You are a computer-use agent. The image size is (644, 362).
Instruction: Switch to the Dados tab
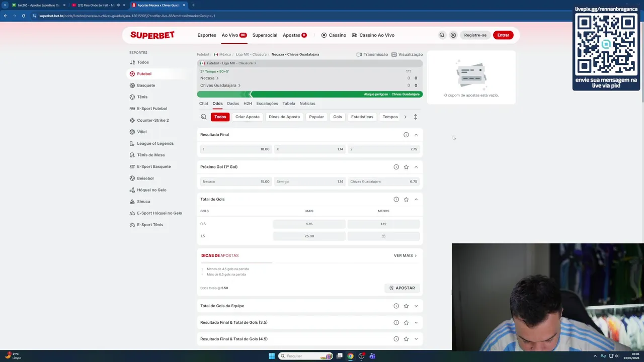coord(233,104)
